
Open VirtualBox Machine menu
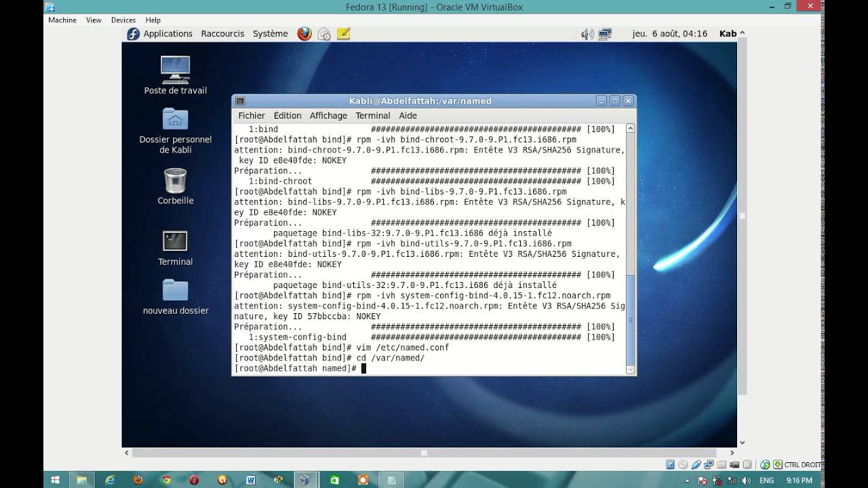click(x=62, y=20)
